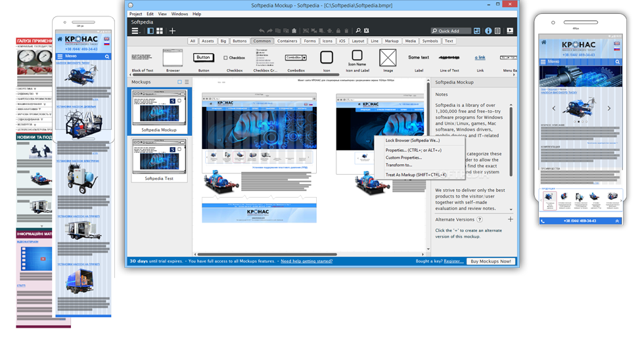Screen dimensions: 644x348
Task: Click the Alternate Versions help question mark
Action: 480,219
